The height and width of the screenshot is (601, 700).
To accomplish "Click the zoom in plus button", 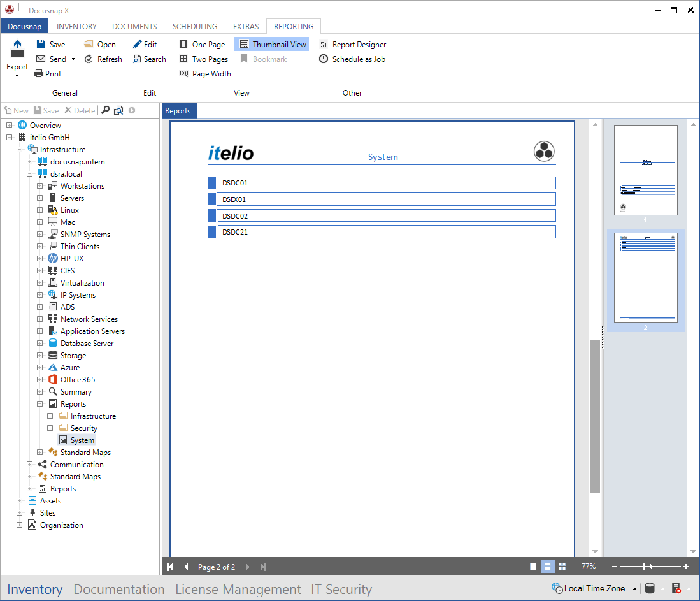I will pos(686,567).
